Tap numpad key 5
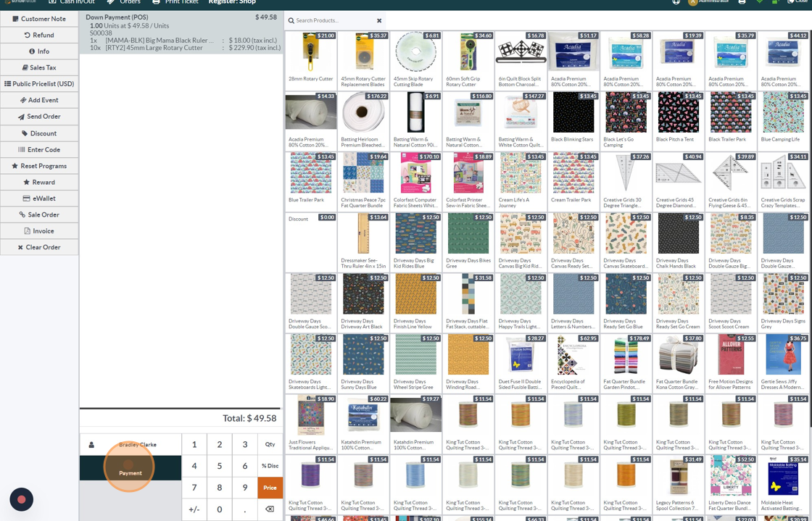Image resolution: width=812 pixels, height=521 pixels. (x=220, y=466)
